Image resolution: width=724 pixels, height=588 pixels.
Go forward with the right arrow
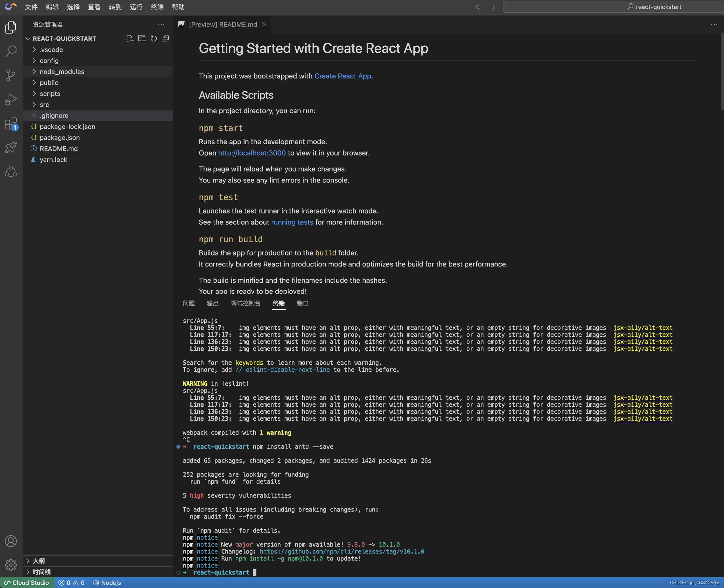coord(492,7)
